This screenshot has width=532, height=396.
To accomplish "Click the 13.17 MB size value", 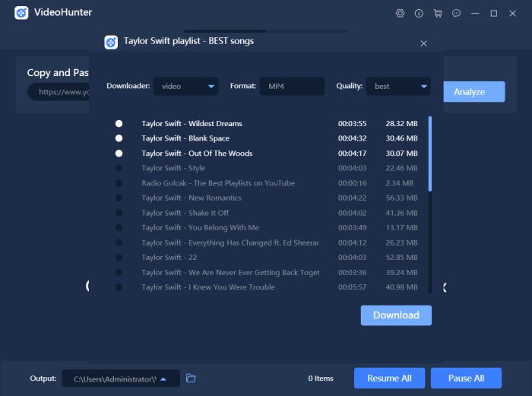I will [x=401, y=228].
